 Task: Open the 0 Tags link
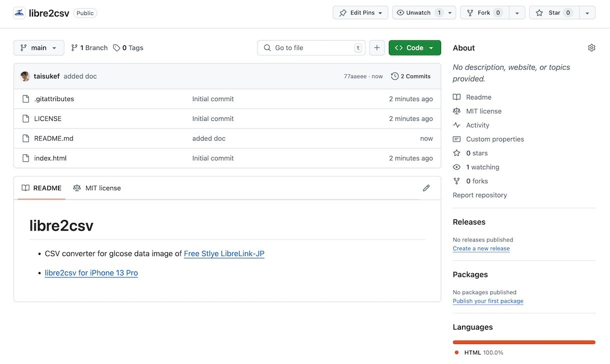point(128,48)
